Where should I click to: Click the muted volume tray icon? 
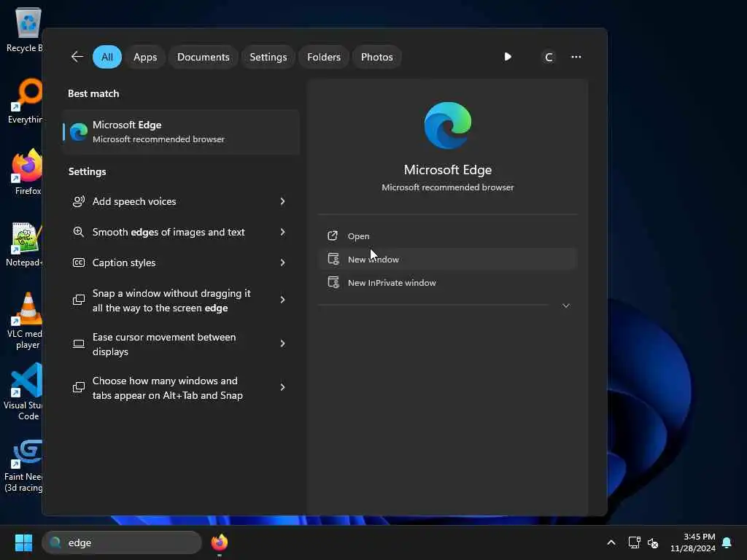coord(653,542)
